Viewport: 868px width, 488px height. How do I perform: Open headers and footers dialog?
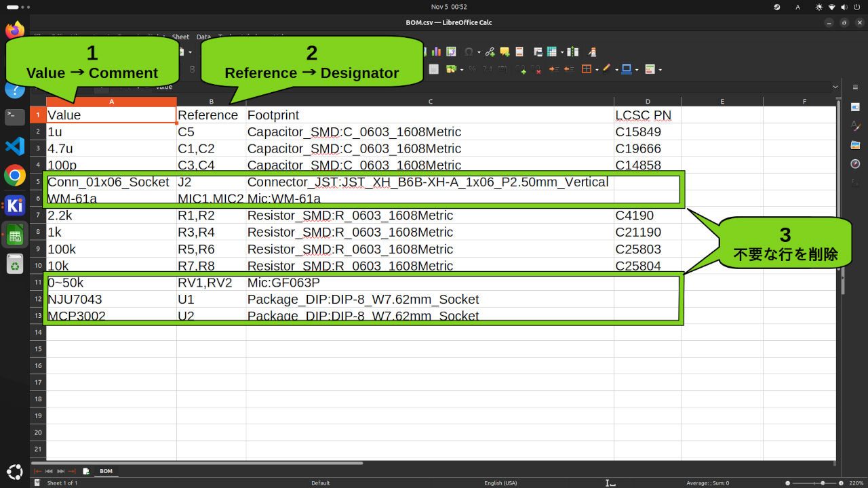519,52
